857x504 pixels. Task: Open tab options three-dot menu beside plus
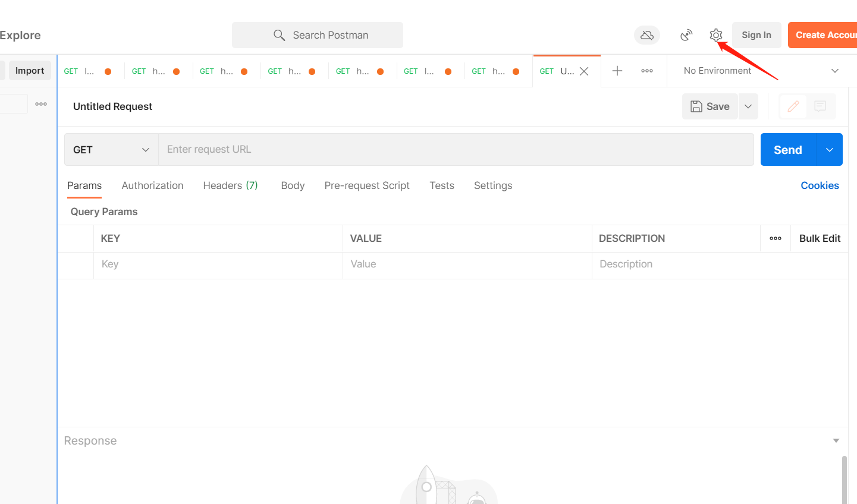click(x=647, y=71)
